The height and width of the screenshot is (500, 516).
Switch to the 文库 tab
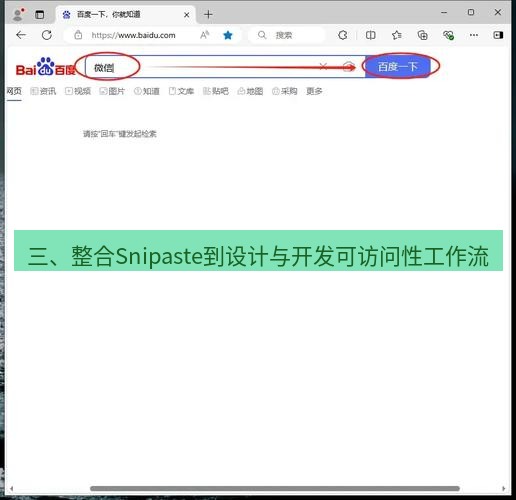pos(181,91)
